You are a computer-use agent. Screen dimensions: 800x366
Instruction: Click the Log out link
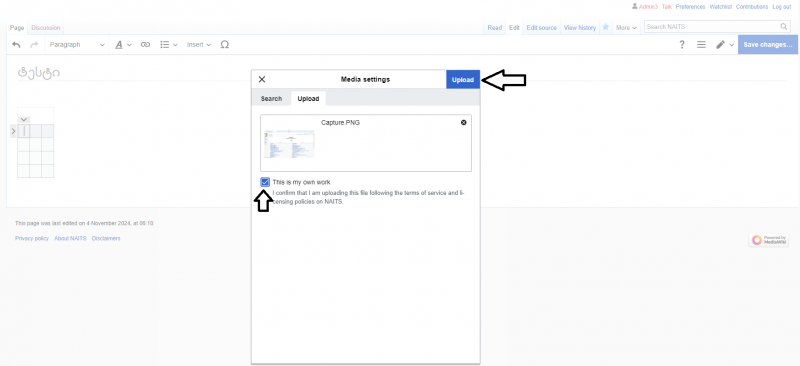click(782, 7)
